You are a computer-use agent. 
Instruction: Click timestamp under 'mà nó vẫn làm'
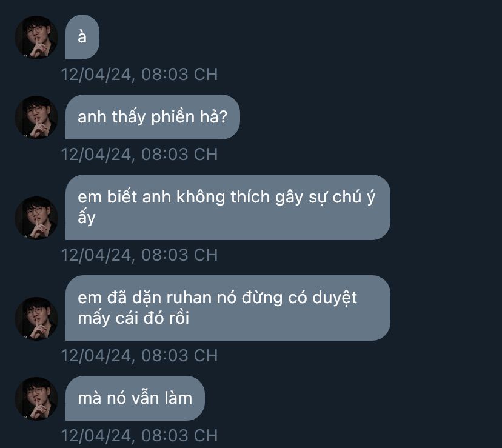139,435
